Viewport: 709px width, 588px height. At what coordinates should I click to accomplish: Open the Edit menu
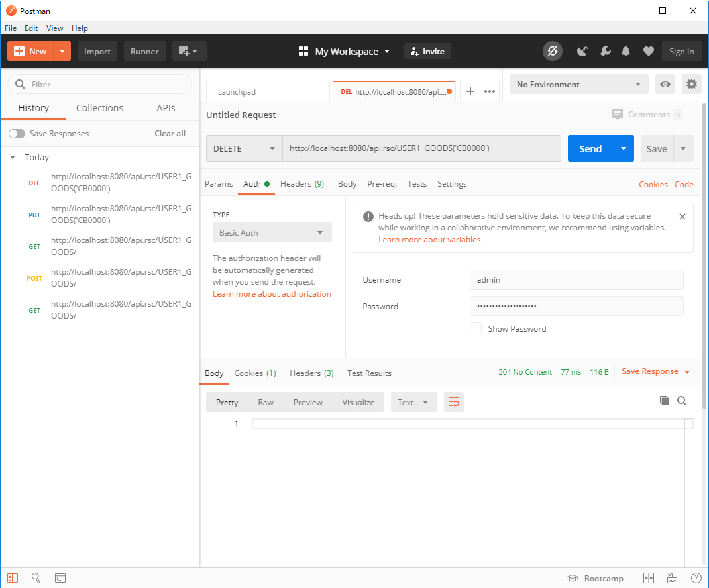pos(31,28)
